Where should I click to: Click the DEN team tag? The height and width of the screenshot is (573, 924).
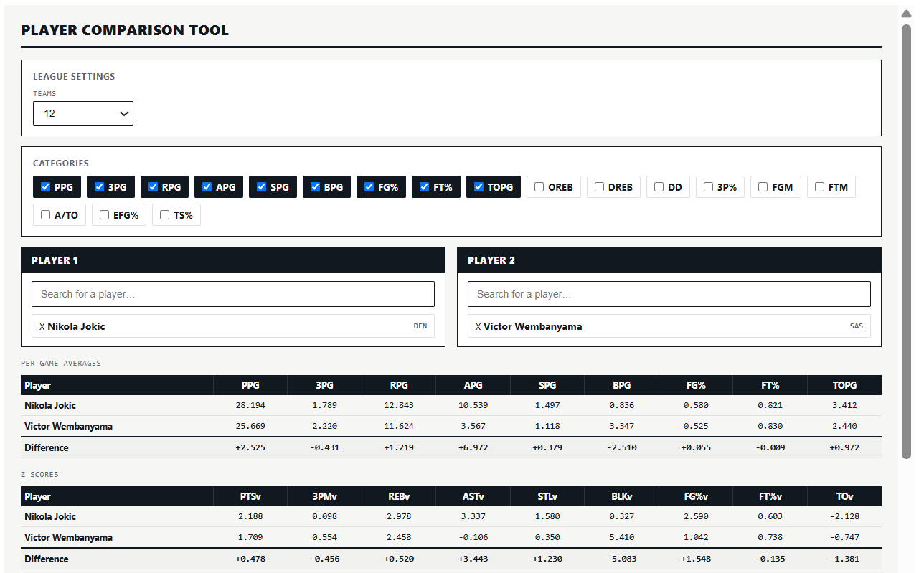click(420, 326)
